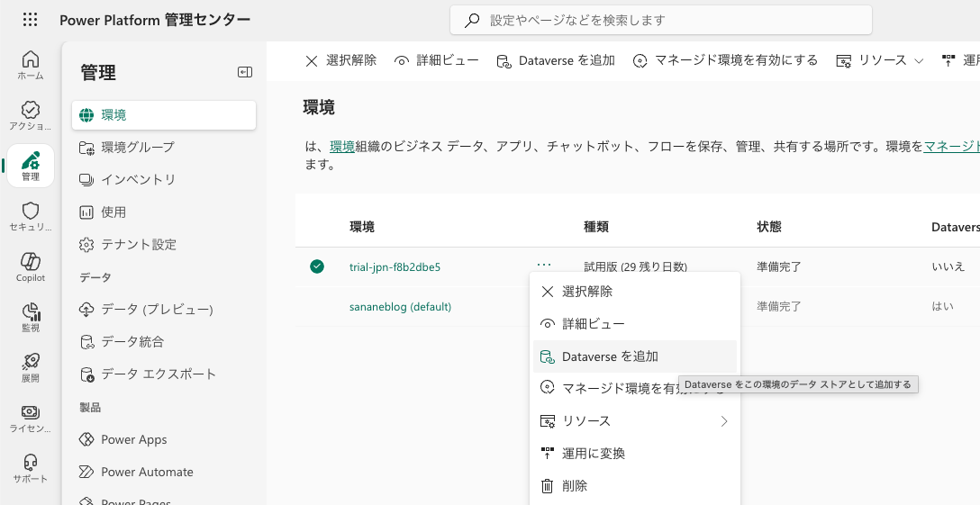Open セキュリティ shield in left rail
This screenshot has width=980, height=505.
point(30,216)
